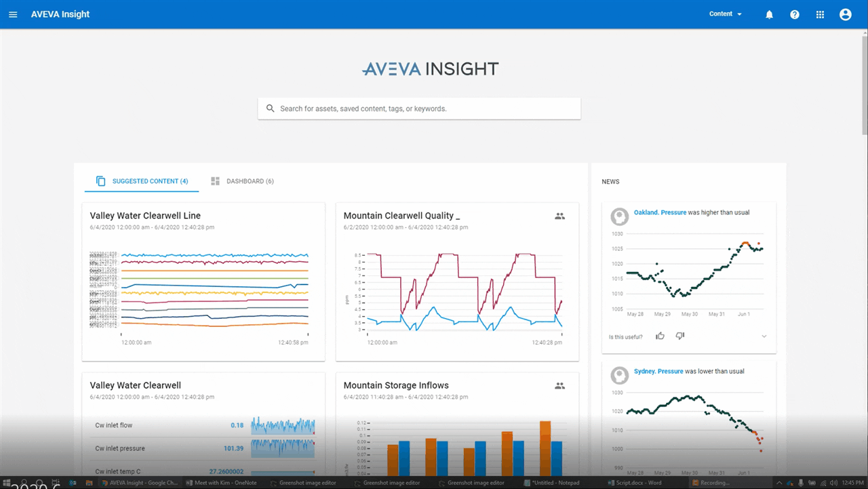Thumbs down the Oakland pressure news
The image size is (868, 489).
point(680,336)
